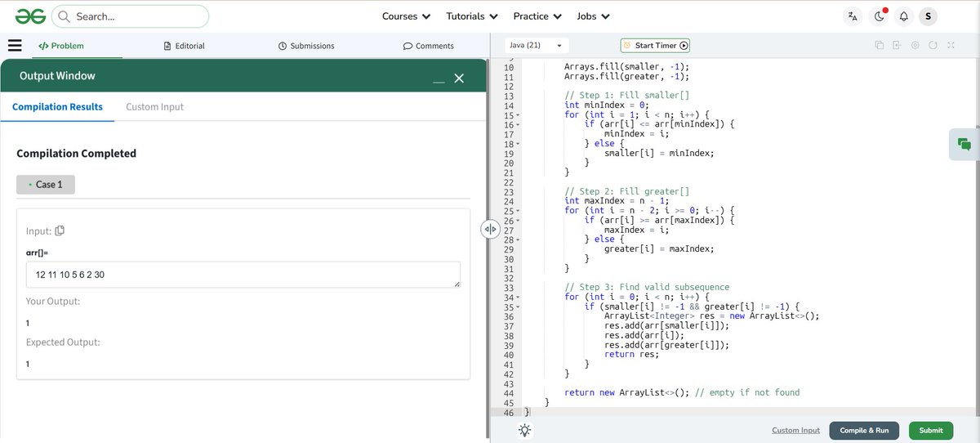Click the search field at the top
Image resolution: width=980 pixels, height=443 pixels.
pyautogui.click(x=130, y=16)
